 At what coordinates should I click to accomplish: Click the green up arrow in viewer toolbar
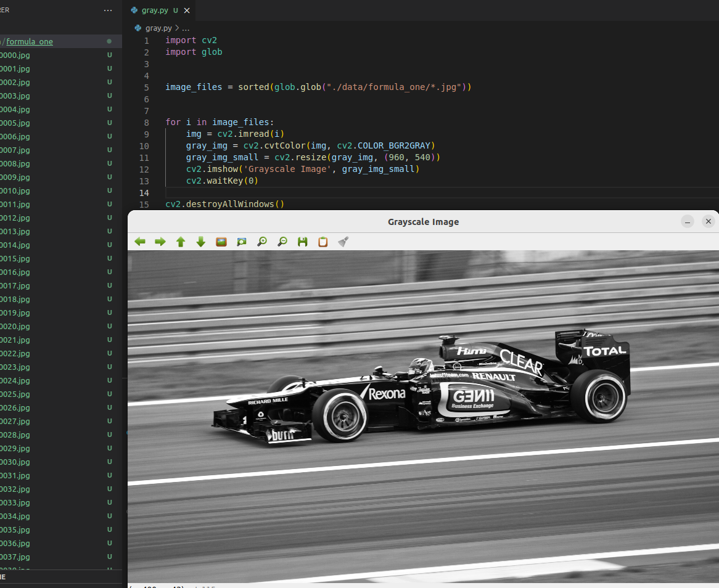(x=180, y=242)
